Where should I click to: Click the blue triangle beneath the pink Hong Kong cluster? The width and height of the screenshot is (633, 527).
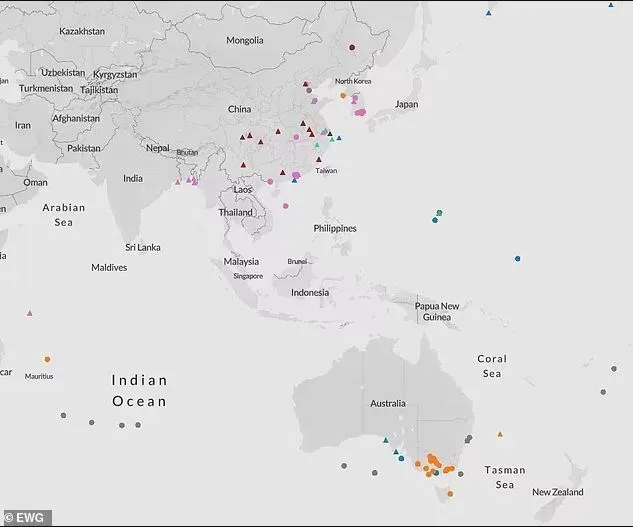(x=294, y=181)
